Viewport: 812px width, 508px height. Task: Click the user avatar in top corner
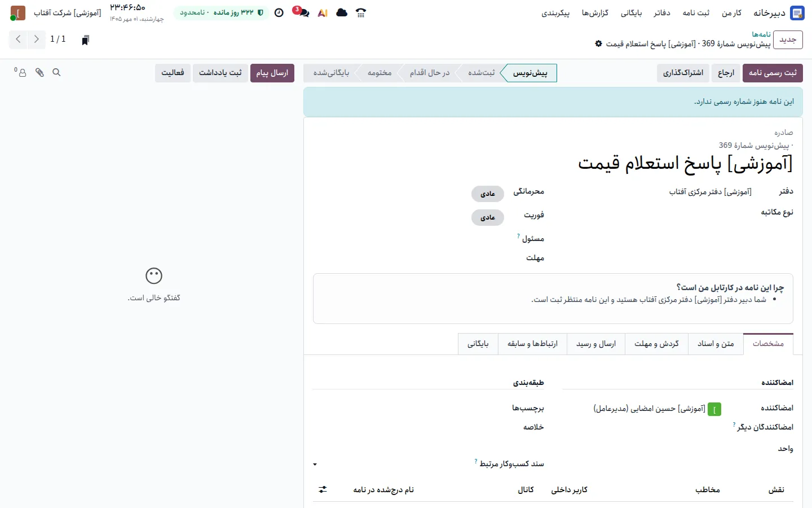tap(17, 13)
